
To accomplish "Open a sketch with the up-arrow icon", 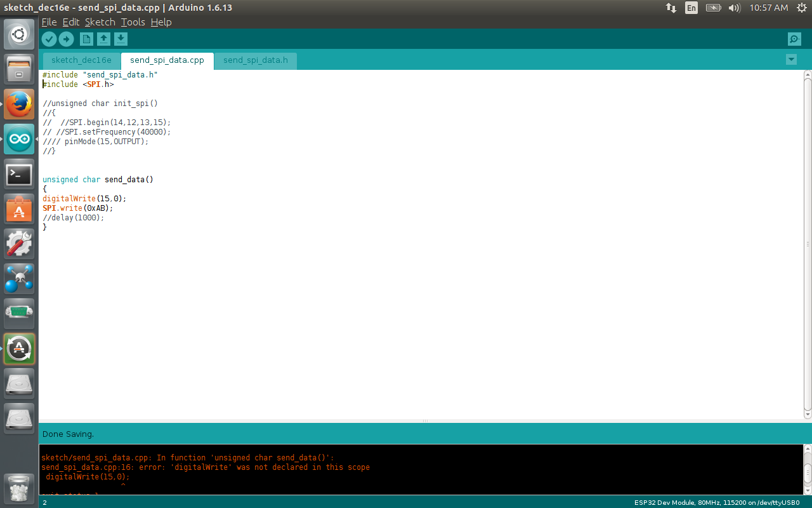I will 103,39.
